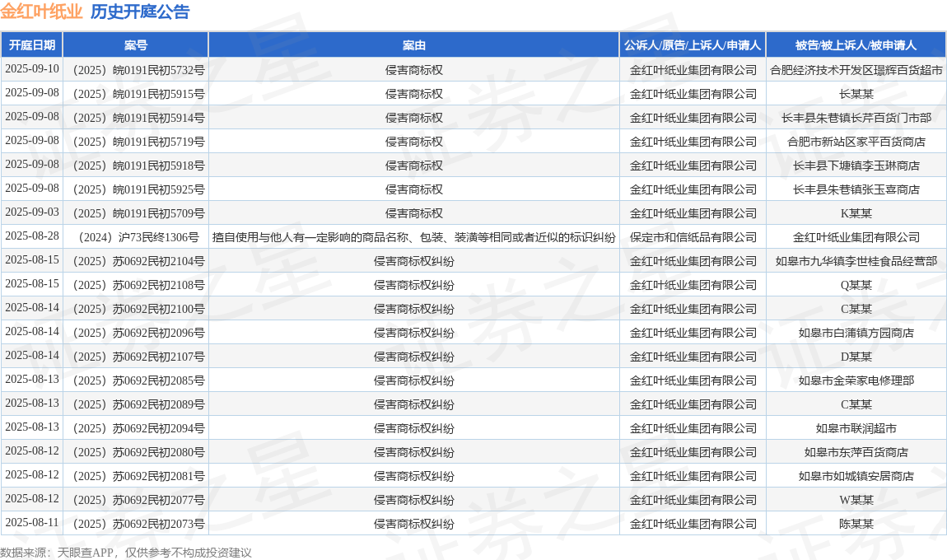This screenshot has width=947, height=560.
Task: Click defendant 如皋市九华镇李世桂食品经营部
Action: [x=856, y=261]
